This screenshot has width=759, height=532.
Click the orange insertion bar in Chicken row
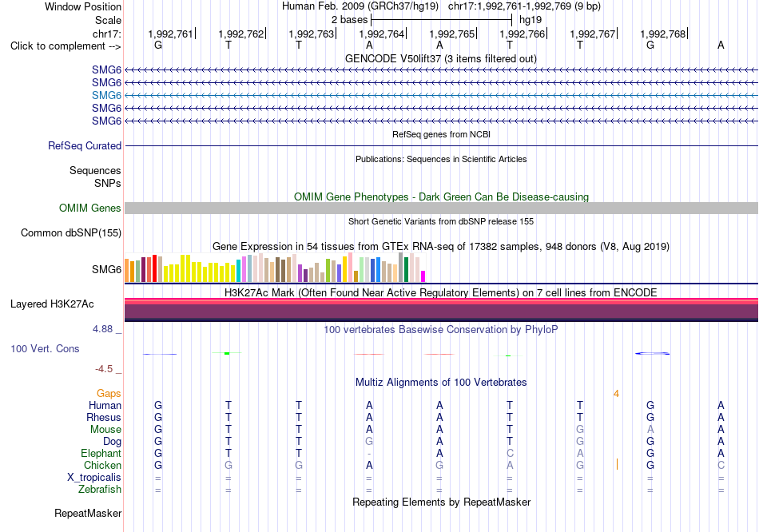point(617,465)
